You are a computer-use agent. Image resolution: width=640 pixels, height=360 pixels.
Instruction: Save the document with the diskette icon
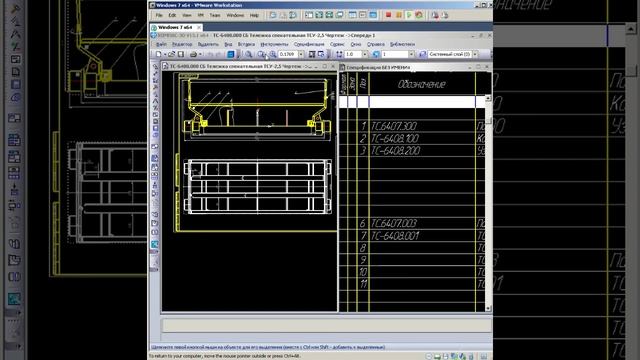pos(181,54)
